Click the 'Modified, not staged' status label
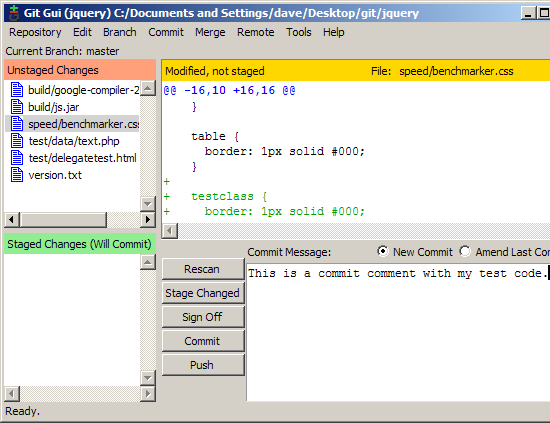This screenshot has height=423, width=550. coord(215,71)
